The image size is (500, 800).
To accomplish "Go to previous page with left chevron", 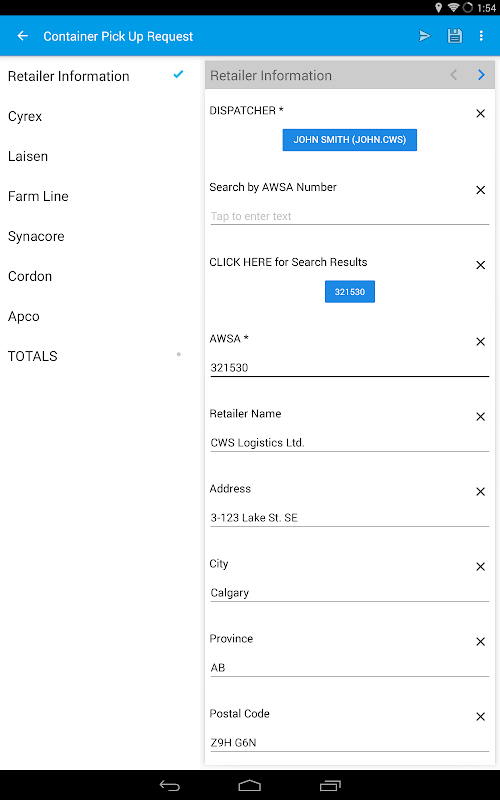I will (x=453, y=75).
